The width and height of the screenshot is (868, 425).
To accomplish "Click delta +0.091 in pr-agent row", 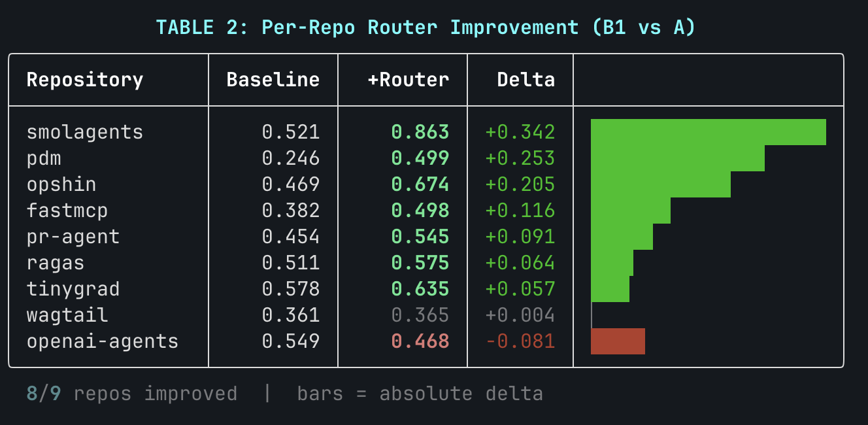I will point(520,237).
